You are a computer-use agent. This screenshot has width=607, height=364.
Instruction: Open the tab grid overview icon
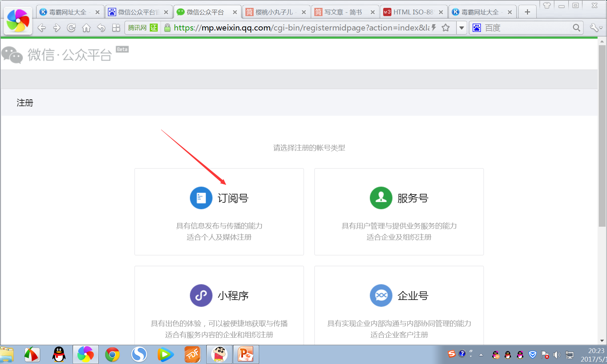116,28
